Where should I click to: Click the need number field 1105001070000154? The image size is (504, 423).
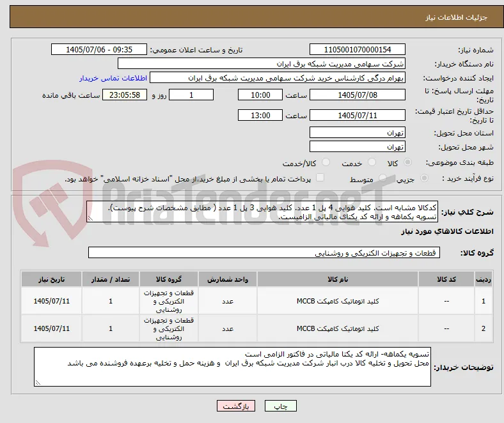pyautogui.click(x=358, y=49)
